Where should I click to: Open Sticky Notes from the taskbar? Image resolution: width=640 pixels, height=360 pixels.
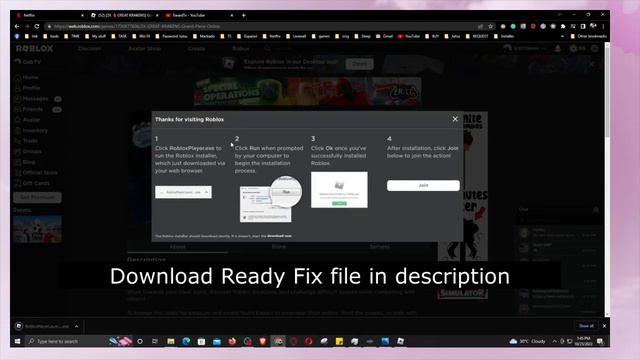point(339,341)
